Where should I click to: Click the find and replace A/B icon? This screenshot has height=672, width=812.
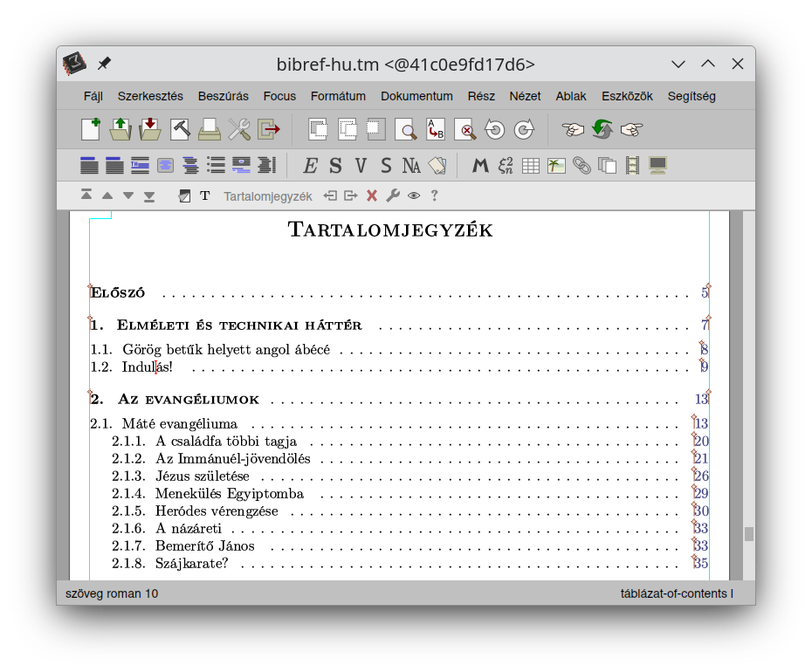pos(435,130)
